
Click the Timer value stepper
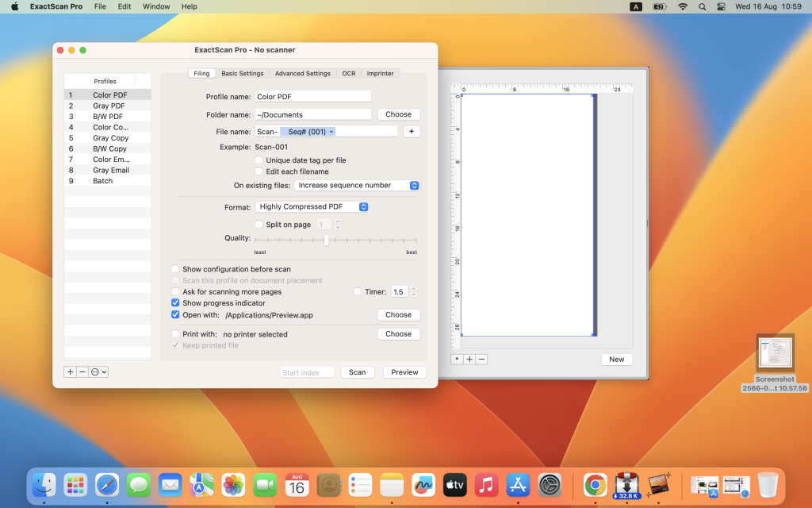pyautogui.click(x=413, y=292)
